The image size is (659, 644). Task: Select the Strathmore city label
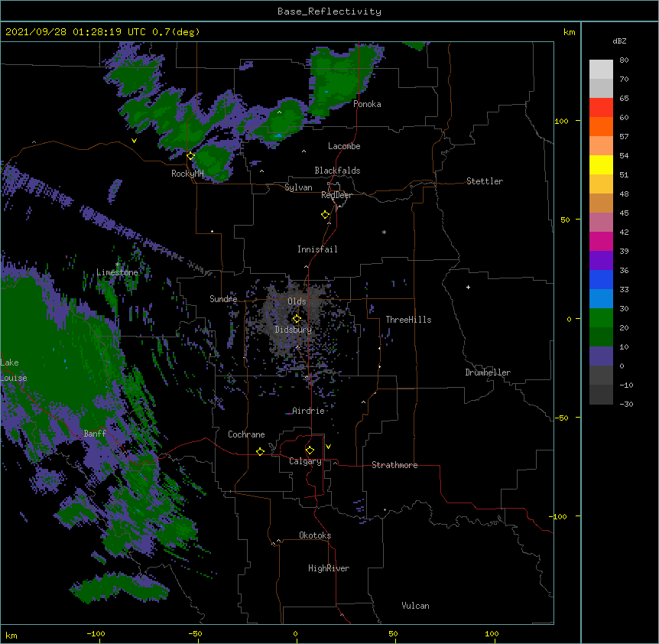(394, 465)
